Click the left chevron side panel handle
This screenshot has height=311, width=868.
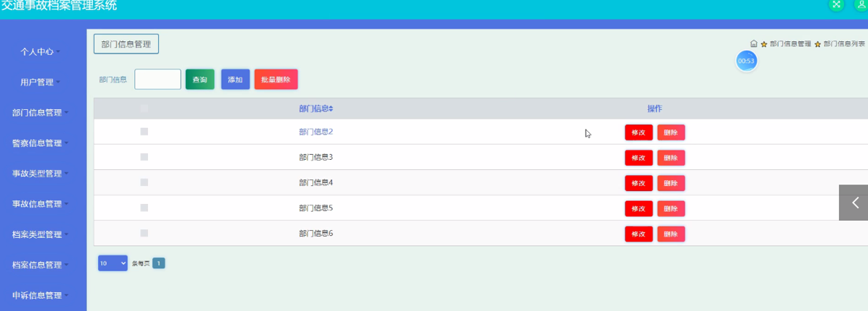click(x=854, y=203)
